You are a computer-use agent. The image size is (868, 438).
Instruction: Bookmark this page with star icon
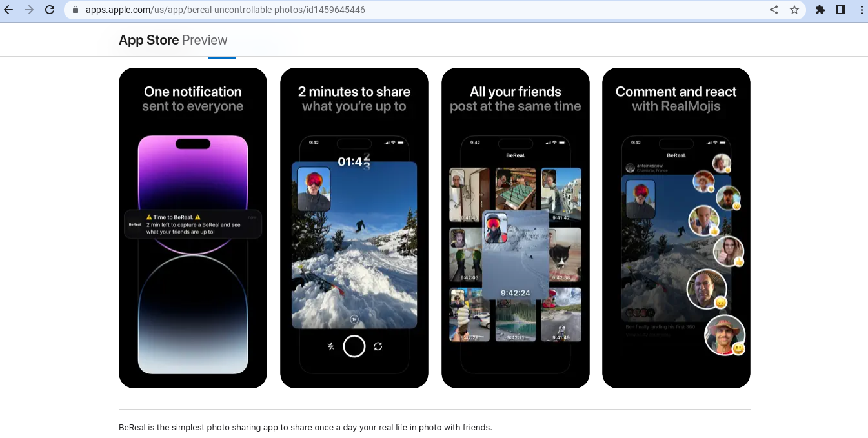pyautogui.click(x=794, y=10)
